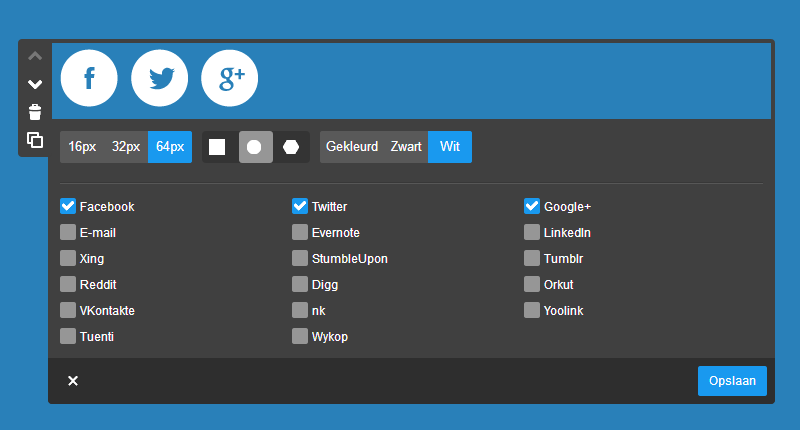The height and width of the screenshot is (430, 800).
Task: Click the Google+ share icon
Action: tap(230, 78)
